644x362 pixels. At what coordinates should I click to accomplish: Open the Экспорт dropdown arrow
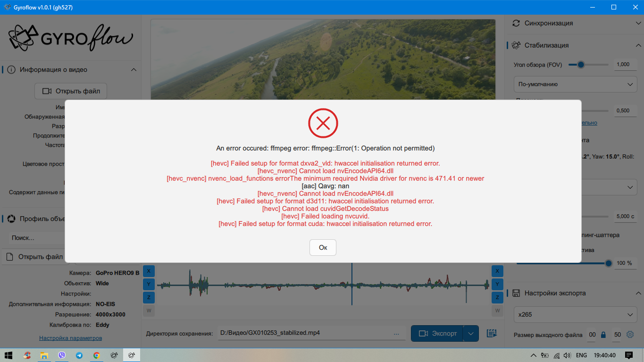pyautogui.click(x=470, y=333)
